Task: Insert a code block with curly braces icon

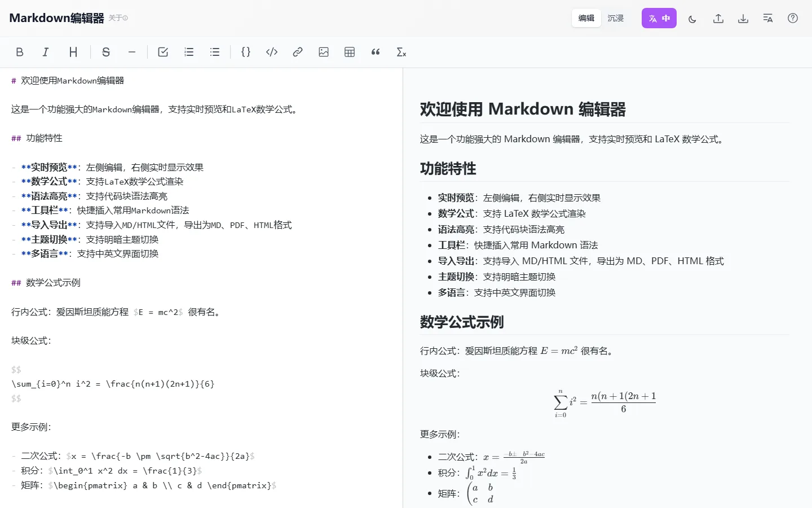Action: click(246, 52)
